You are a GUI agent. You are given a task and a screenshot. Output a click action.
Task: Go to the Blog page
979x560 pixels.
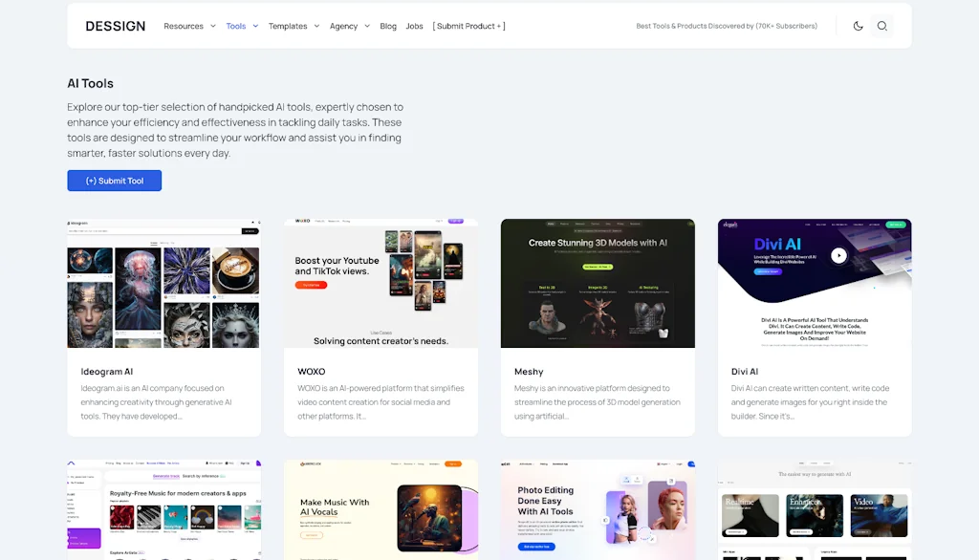point(388,26)
